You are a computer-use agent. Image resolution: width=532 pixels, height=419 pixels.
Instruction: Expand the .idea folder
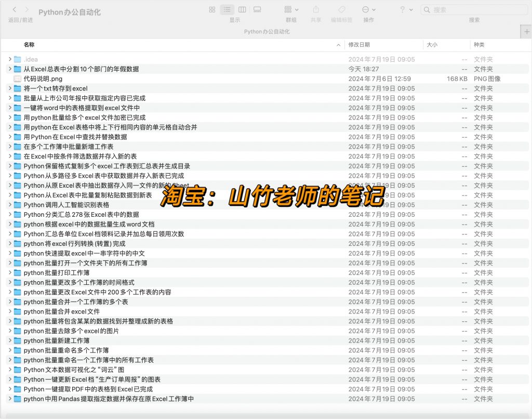coord(9,59)
